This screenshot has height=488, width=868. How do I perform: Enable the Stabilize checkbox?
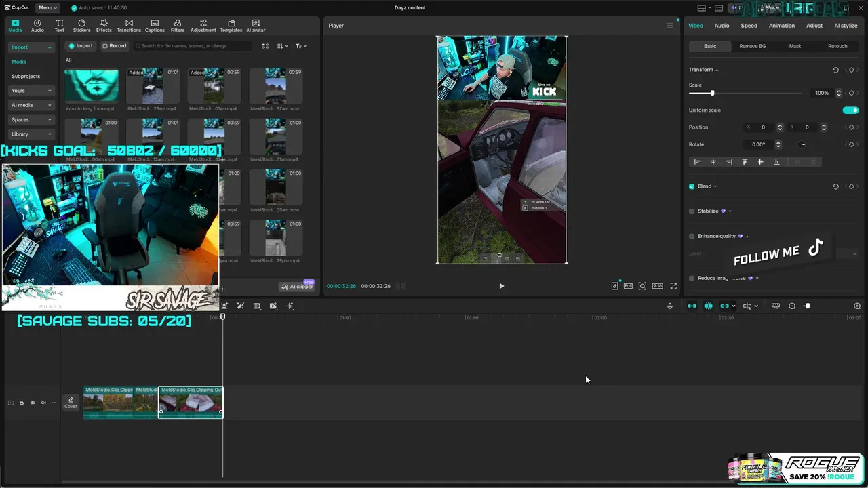692,211
